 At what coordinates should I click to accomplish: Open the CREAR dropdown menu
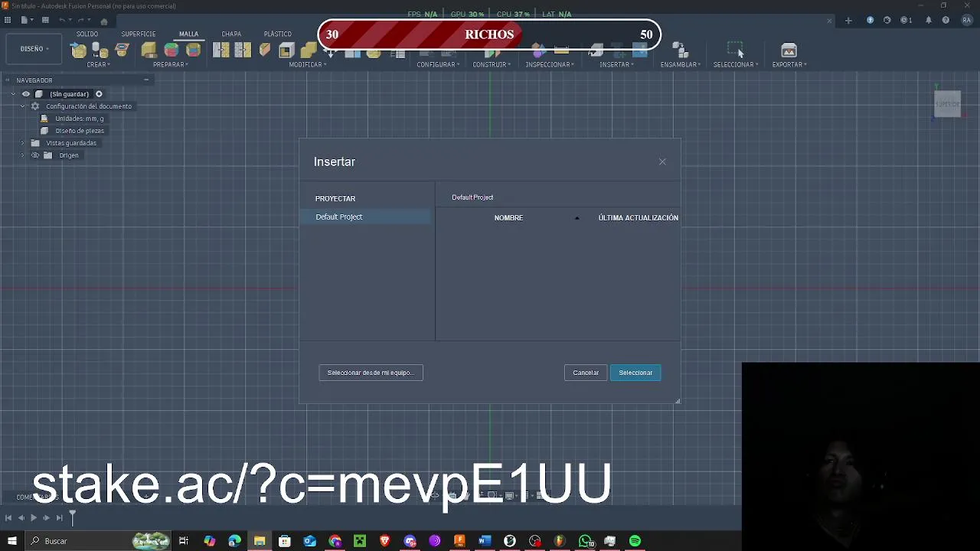[98, 64]
